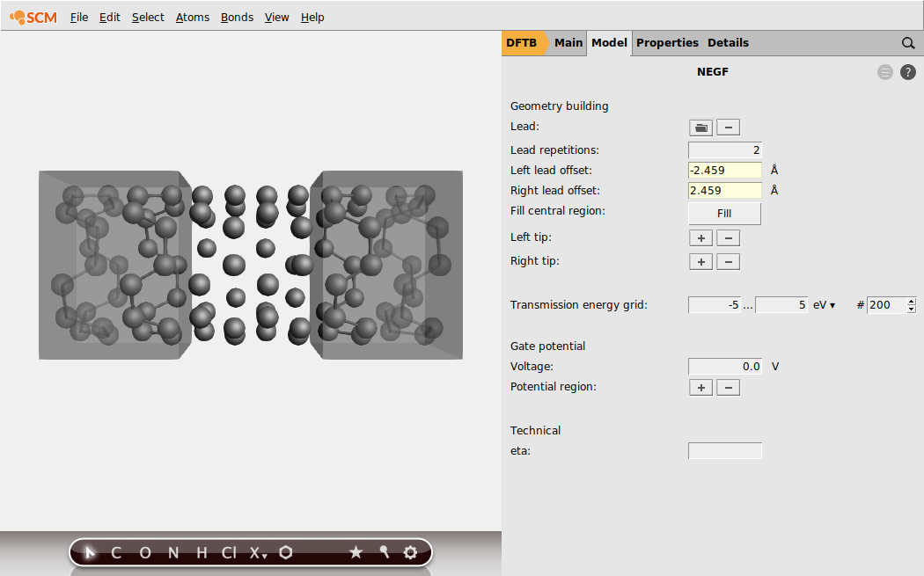Open the gear options tool
This screenshot has width=924, height=576.
[410, 552]
